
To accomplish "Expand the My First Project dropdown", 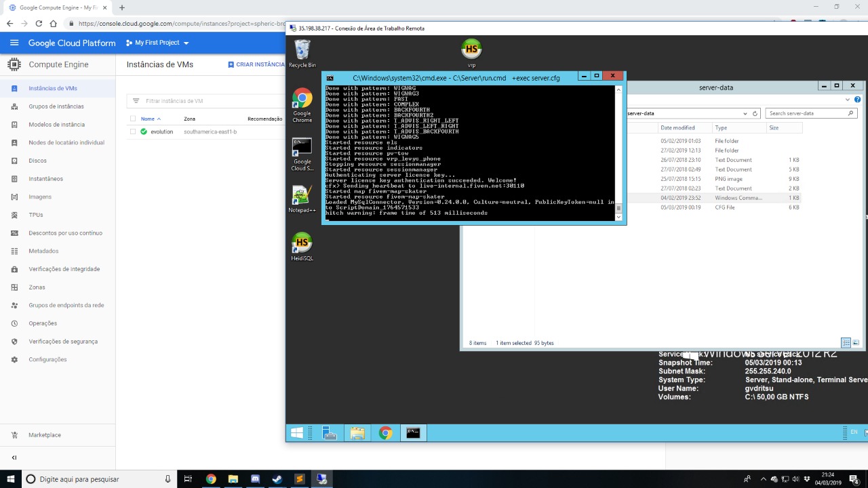I will coord(157,43).
